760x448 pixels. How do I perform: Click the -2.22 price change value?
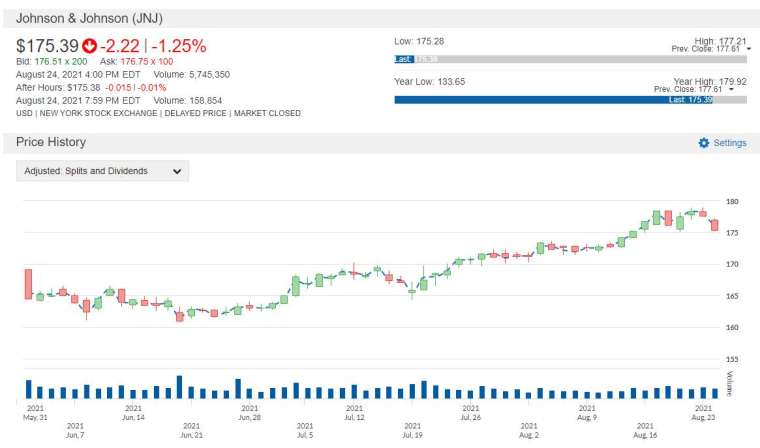coord(120,46)
